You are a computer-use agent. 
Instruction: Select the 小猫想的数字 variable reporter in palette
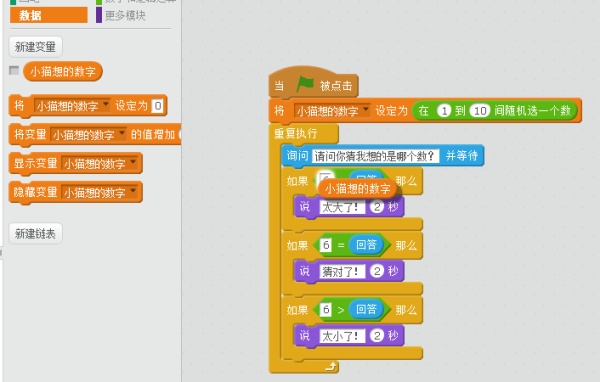(x=63, y=71)
